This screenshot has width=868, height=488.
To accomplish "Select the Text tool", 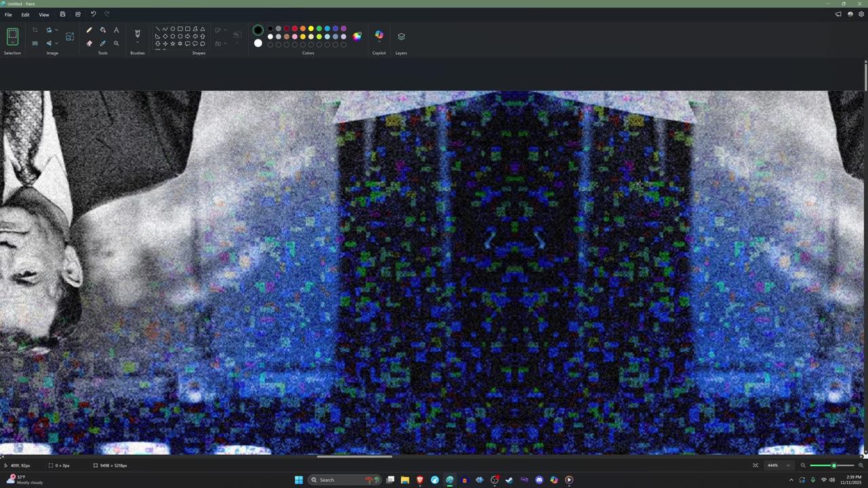I will click(x=116, y=30).
